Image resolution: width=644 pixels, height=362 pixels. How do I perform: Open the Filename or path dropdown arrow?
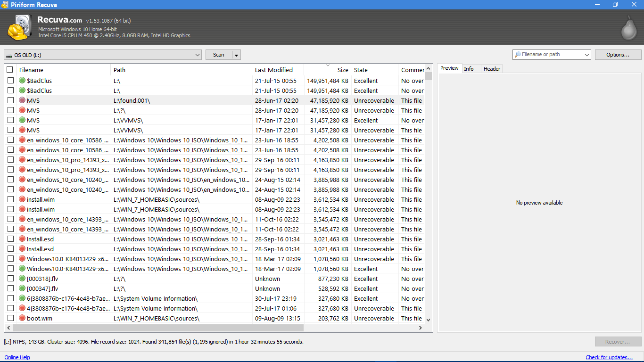587,55
